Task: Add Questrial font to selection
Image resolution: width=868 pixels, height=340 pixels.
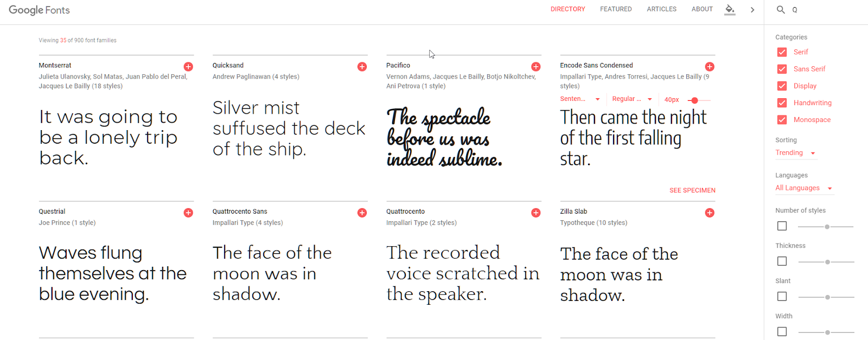Action: click(188, 213)
